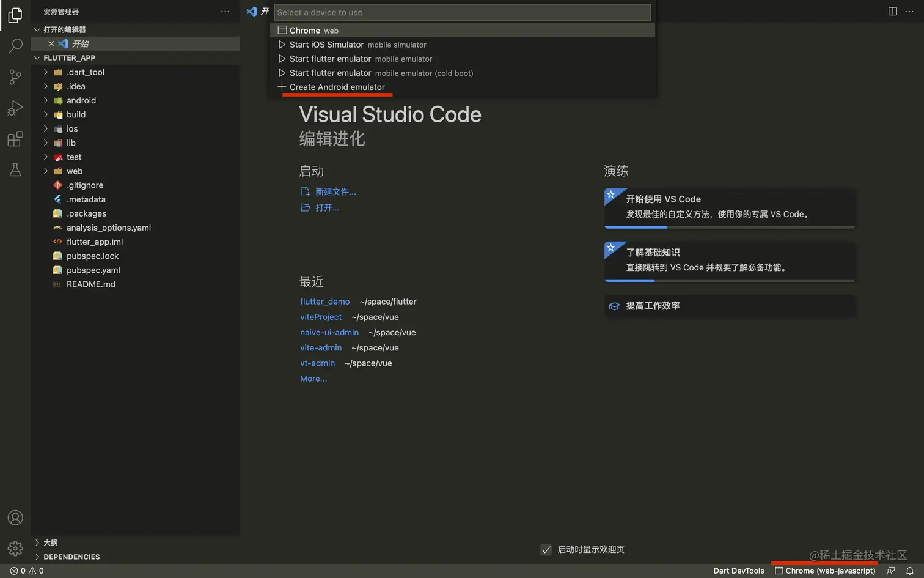Open the notifications bell in status bar
The image size is (924, 578).
pyautogui.click(x=910, y=571)
